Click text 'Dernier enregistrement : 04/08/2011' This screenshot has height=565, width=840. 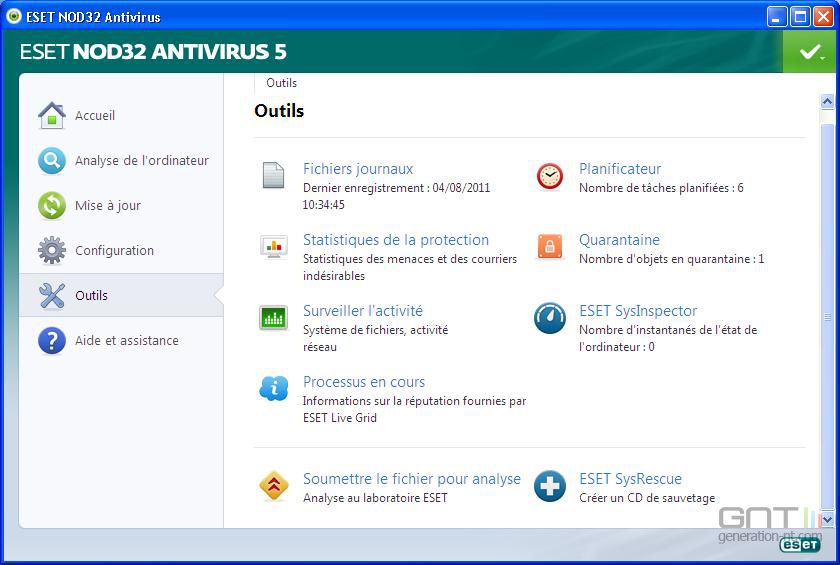pyautogui.click(x=396, y=188)
